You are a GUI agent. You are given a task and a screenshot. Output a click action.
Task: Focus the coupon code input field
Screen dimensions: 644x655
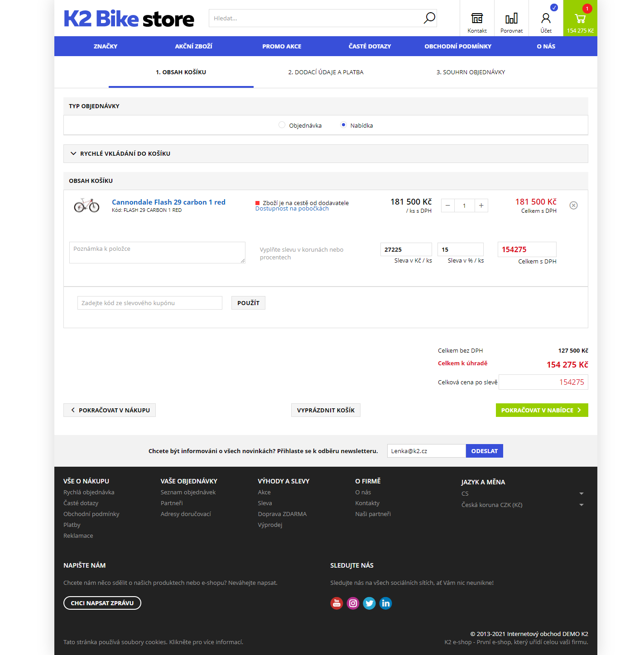(x=150, y=303)
